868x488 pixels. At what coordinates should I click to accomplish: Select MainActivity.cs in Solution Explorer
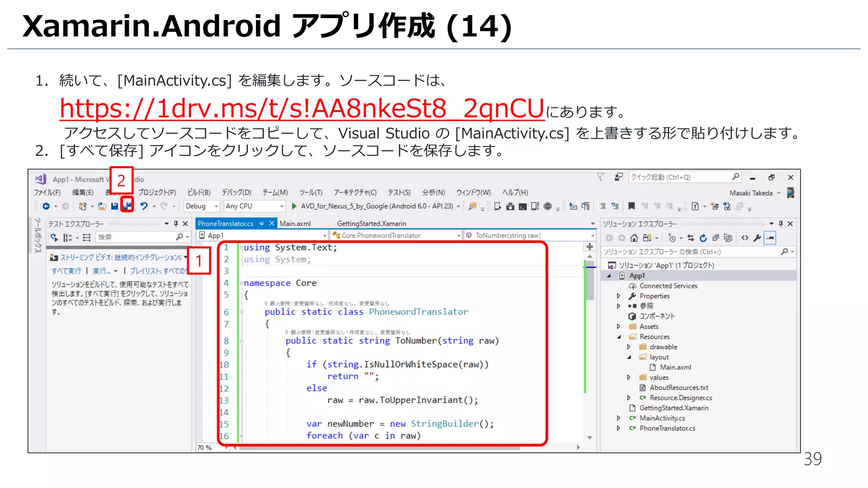point(662,418)
